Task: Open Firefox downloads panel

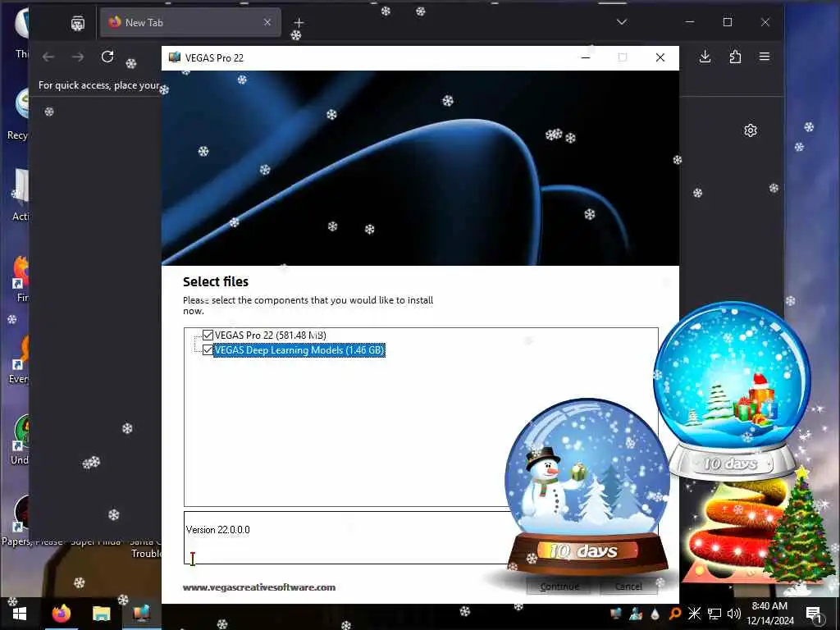Action: 705,57
